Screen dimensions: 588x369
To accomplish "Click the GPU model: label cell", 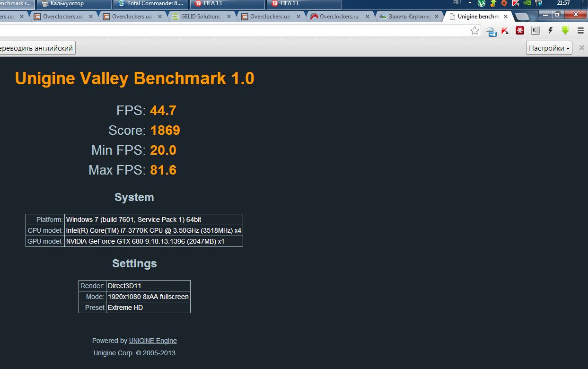I will tap(45, 241).
